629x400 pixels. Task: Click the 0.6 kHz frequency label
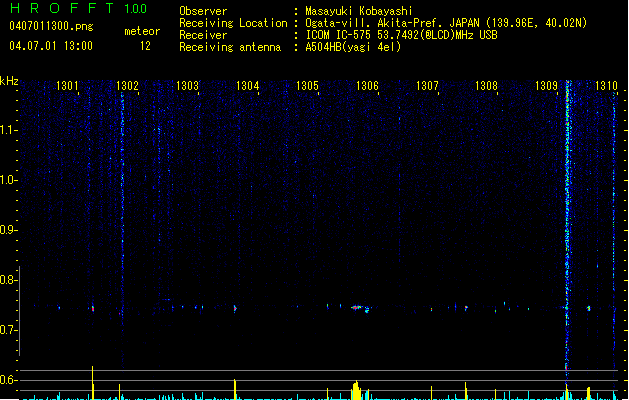[8, 380]
